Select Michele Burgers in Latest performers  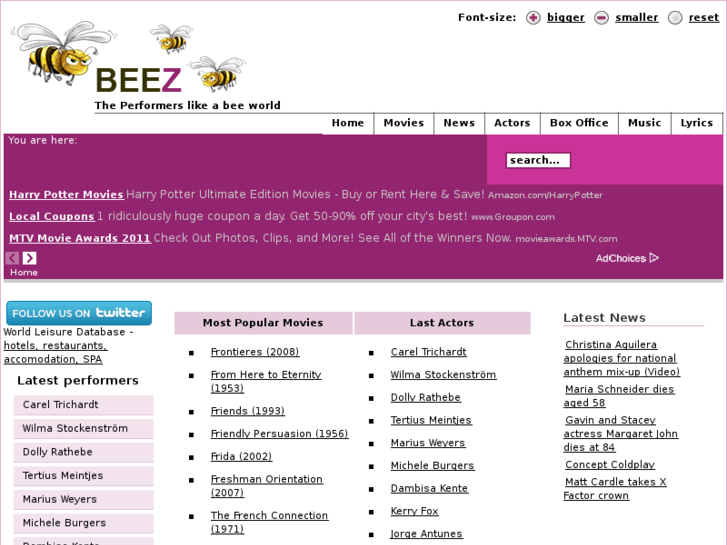83,523
